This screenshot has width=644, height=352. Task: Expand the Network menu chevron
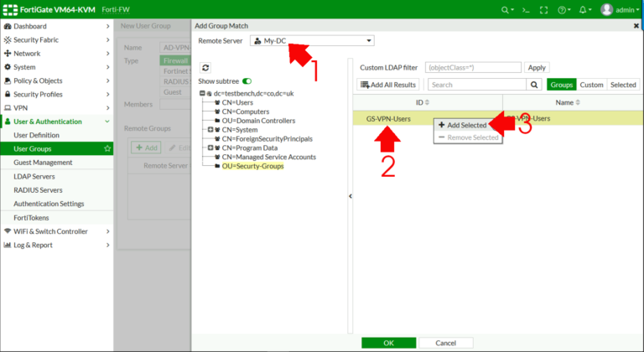point(107,54)
